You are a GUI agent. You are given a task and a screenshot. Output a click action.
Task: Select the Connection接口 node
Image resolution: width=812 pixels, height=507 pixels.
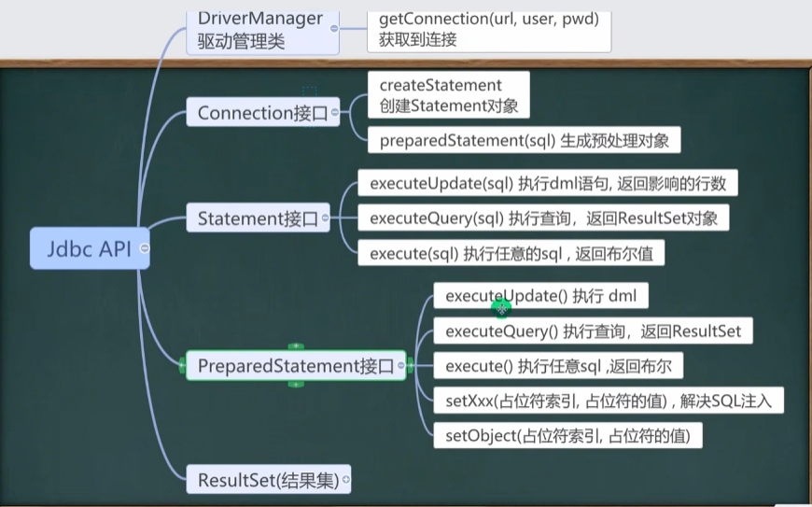click(263, 112)
